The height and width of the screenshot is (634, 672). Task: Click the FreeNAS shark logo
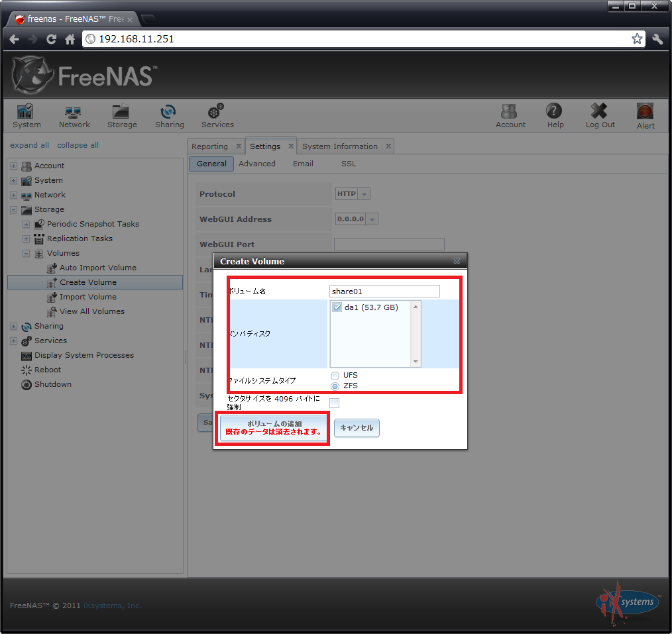click(x=32, y=75)
